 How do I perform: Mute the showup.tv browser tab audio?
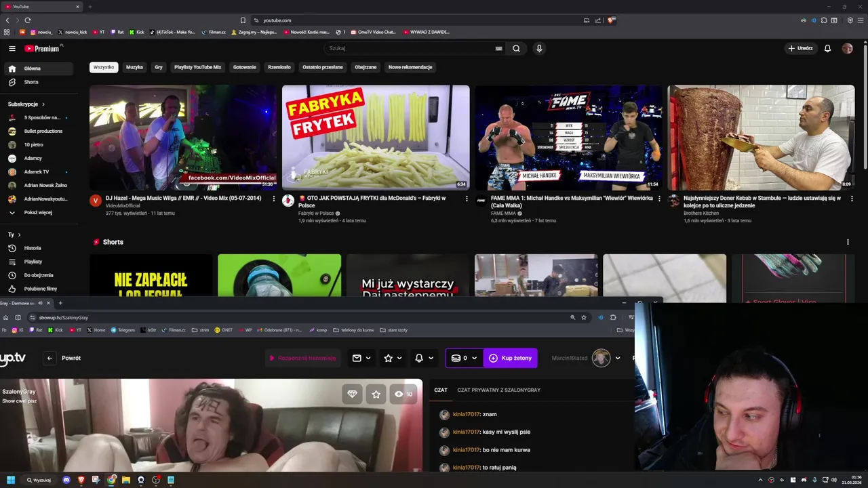(x=40, y=303)
